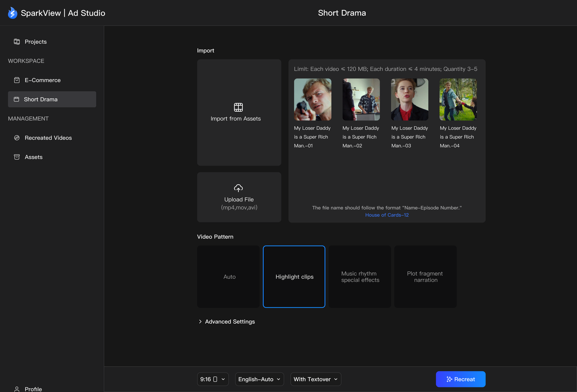
Task: Select the episode 03 video thumbnail
Action: pos(409,100)
